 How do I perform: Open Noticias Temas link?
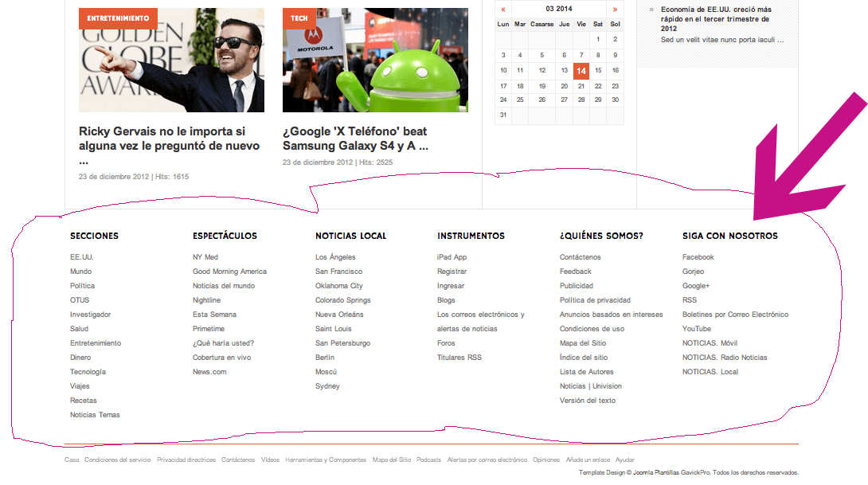(95, 415)
